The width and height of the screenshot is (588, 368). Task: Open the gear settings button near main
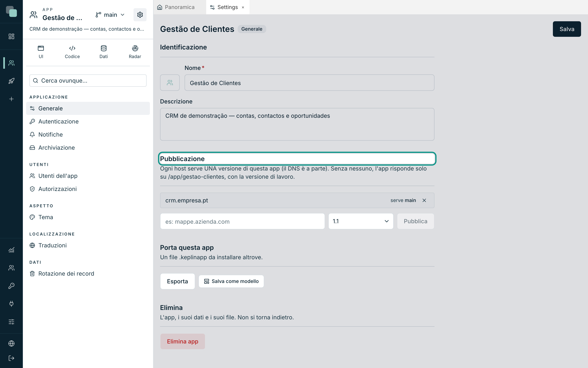point(140,15)
